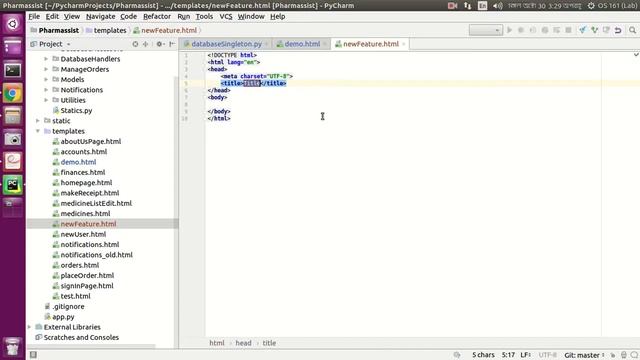
Task: Expand the static folder arrow
Action: pyautogui.click(x=38, y=121)
